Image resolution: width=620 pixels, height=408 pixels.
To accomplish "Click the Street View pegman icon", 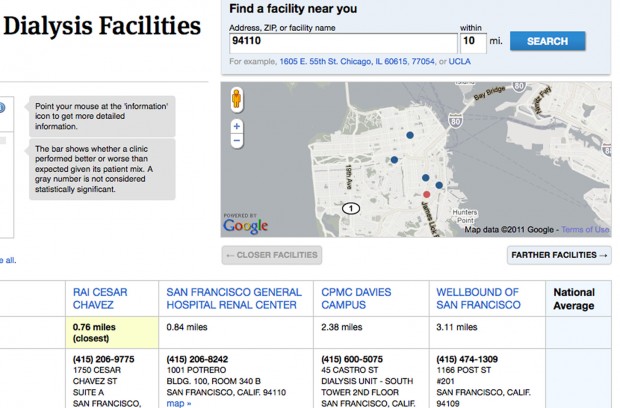I will click(237, 101).
